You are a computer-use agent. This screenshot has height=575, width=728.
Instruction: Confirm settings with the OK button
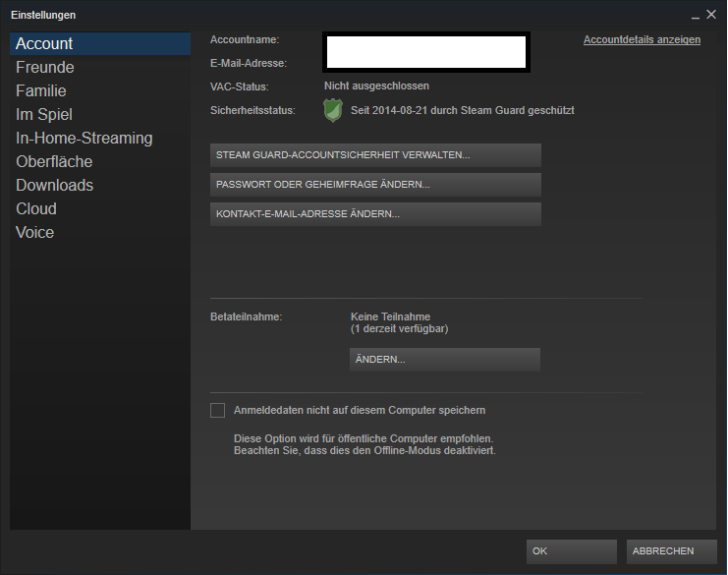(571, 551)
